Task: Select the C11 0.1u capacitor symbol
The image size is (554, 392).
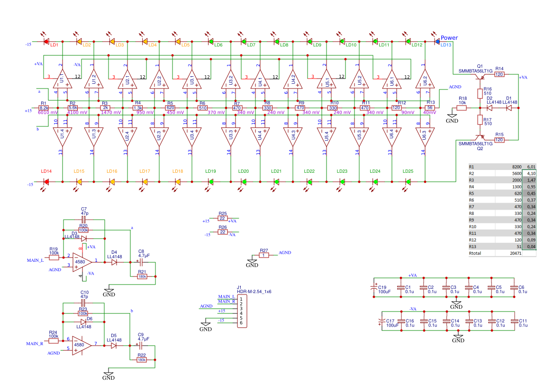Action: click(x=515, y=321)
